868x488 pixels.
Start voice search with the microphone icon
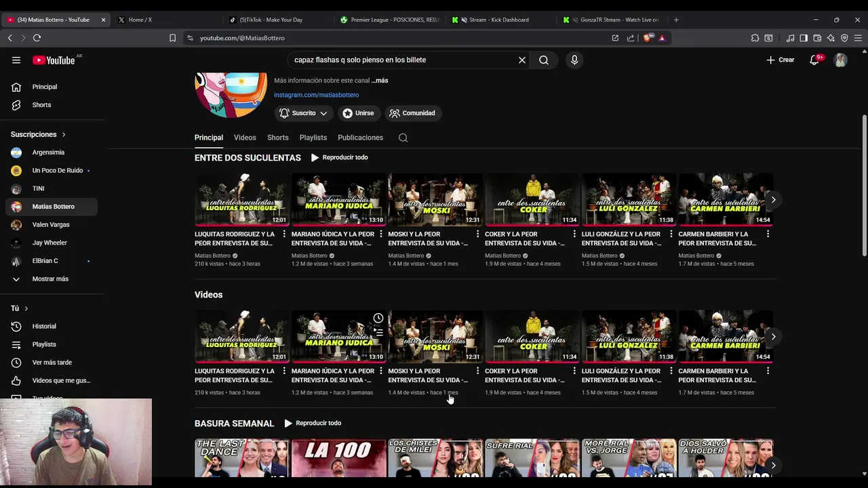click(x=574, y=60)
